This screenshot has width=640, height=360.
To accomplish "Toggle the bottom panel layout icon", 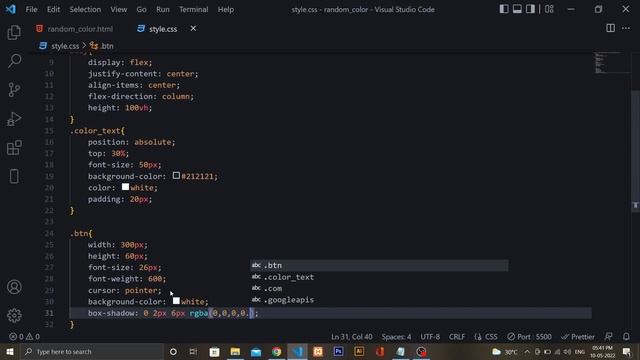I will click(517, 9).
